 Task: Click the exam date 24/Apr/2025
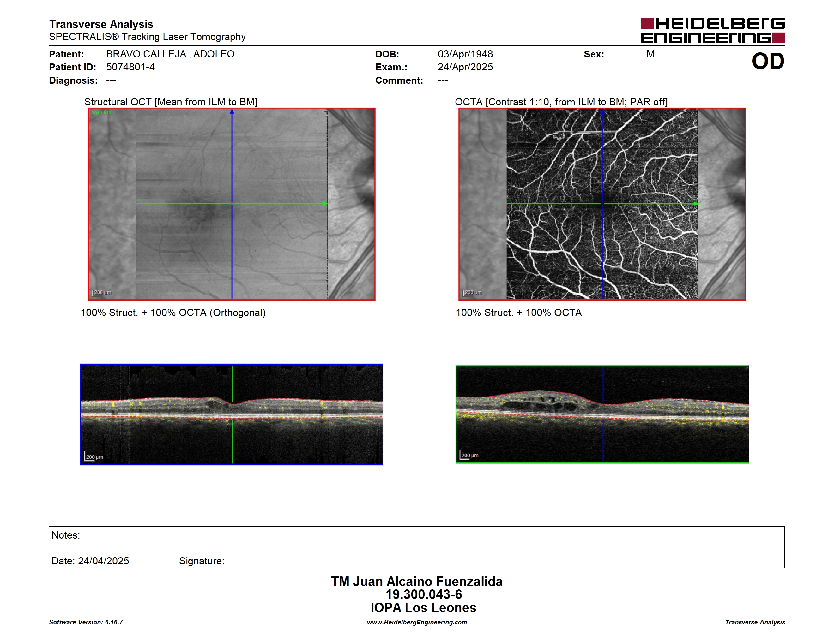point(465,67)
